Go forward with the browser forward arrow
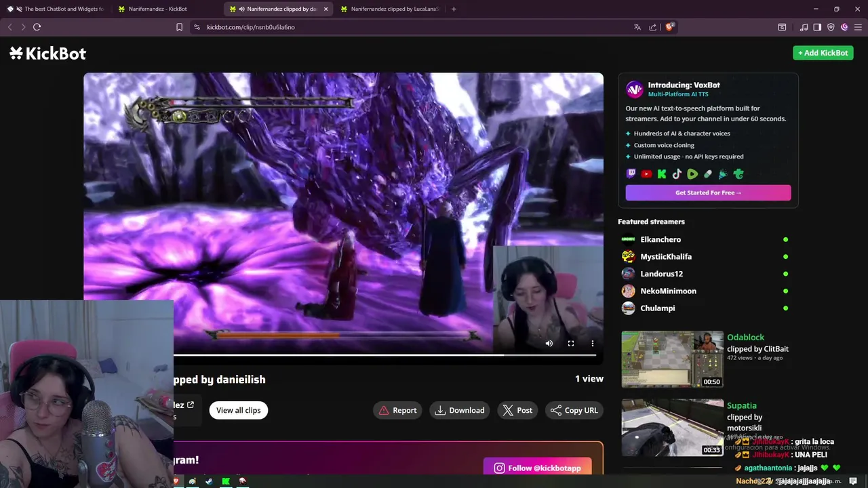 [x=23, y=27]
